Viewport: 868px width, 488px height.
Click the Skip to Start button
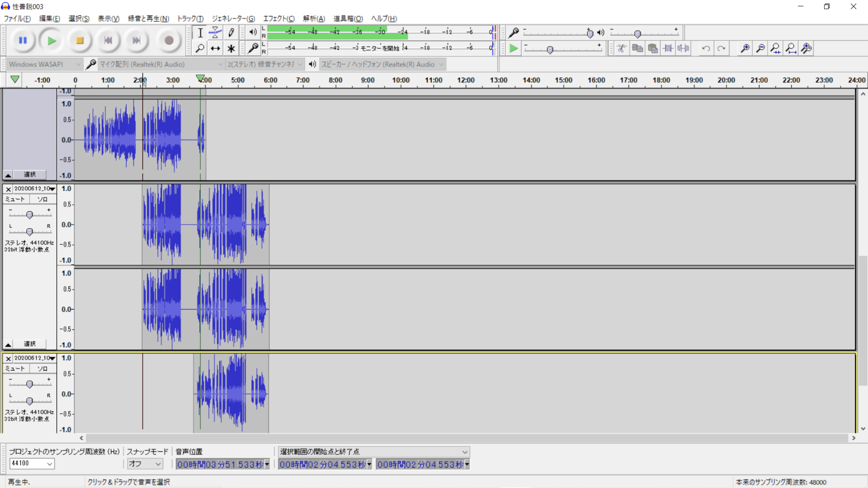tap(108, 41)
